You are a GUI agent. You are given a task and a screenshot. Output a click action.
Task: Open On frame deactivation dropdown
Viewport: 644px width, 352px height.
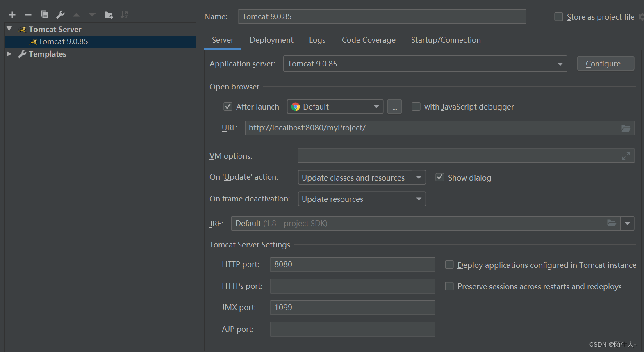click(362, 199)
